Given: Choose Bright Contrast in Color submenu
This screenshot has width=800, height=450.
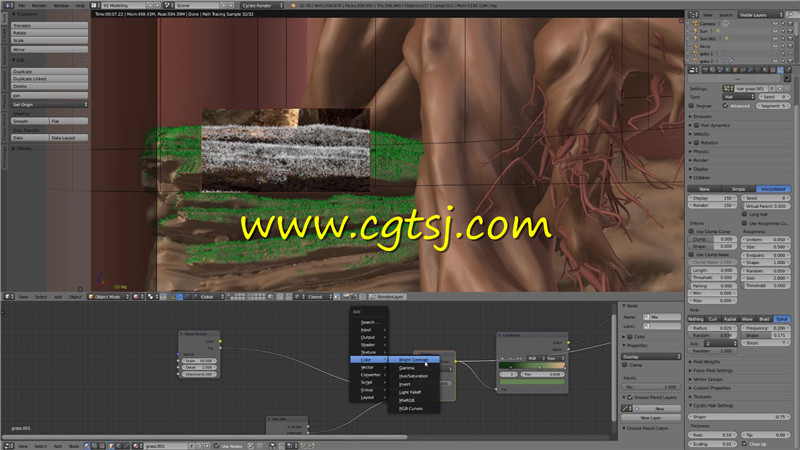Looking at the screenshot, I should coord(414,360).
